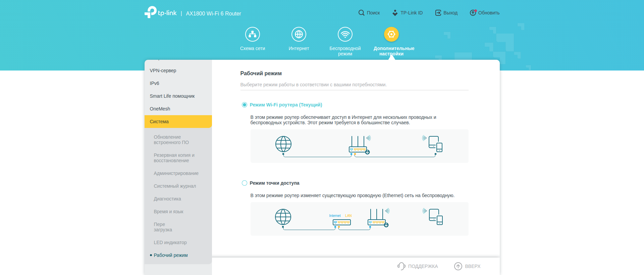Select the access point mode radio button
The image size is (644, 275).
point(245,183)
